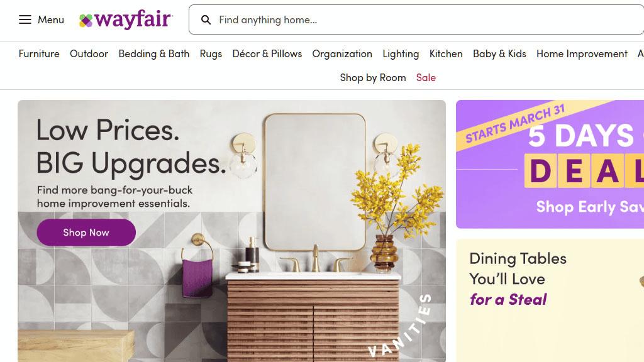Open the Dining Tables You'll Love promo
644x362 pixels.
pos(550,300)
